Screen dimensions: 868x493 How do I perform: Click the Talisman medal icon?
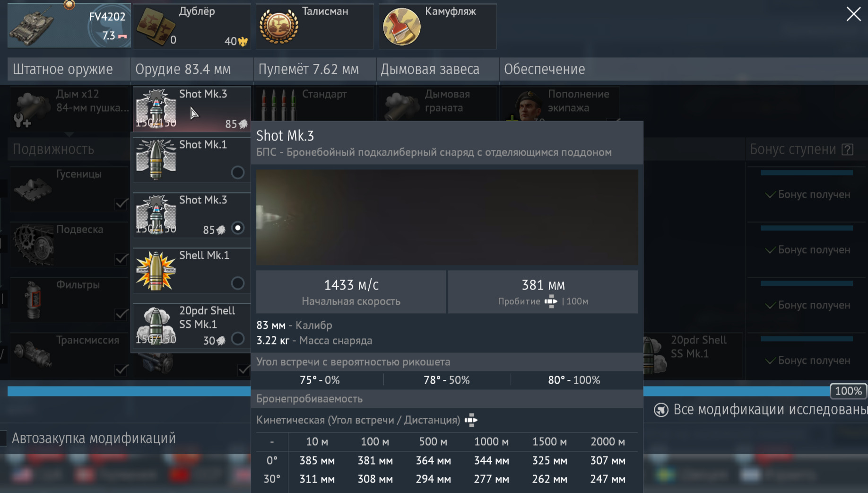(279, 27)
